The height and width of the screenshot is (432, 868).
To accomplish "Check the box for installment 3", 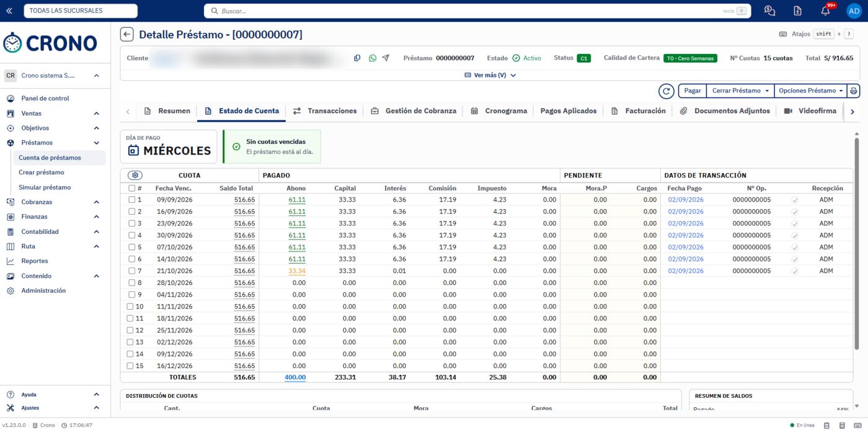I will click(131, 223).
